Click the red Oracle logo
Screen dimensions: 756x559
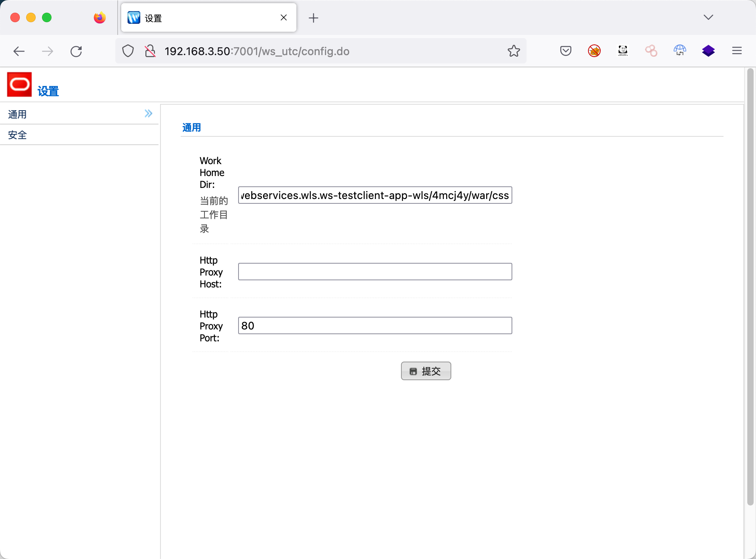19,84
